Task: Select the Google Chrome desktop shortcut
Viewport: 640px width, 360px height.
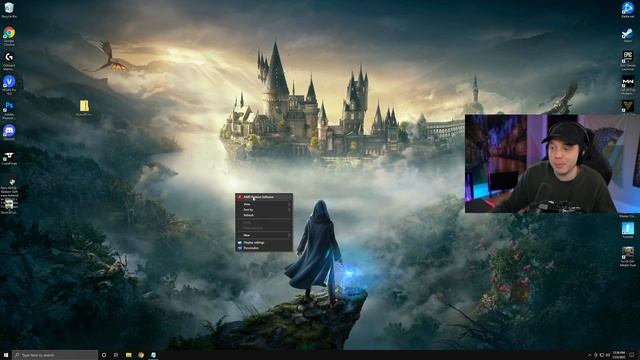Action: click(9, 36)
